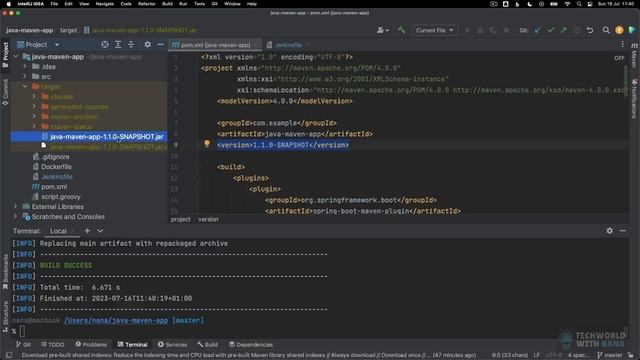
Task: Open the Bookmarks sidebar panel
Action: pyautogui.click(x=5, y=271)
